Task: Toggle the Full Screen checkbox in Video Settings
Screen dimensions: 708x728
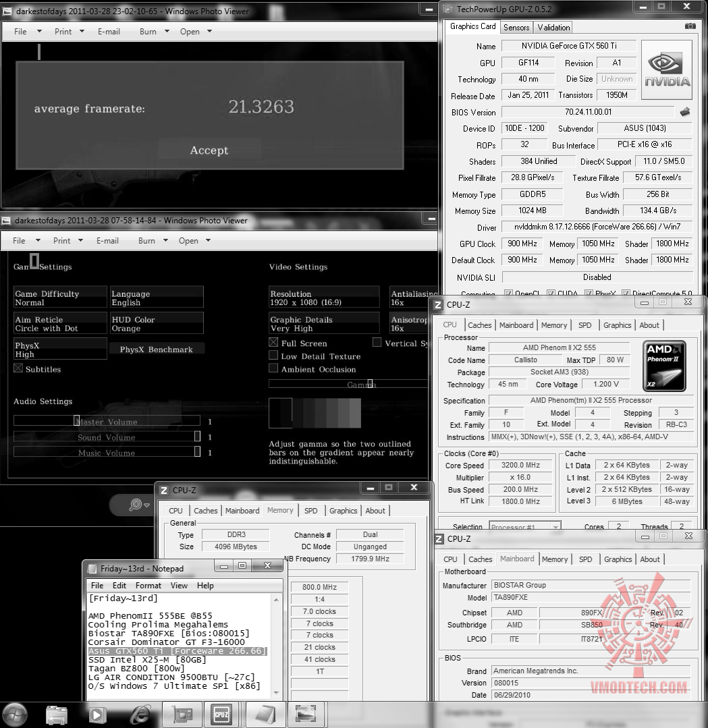Action: (x=273, y=343)
